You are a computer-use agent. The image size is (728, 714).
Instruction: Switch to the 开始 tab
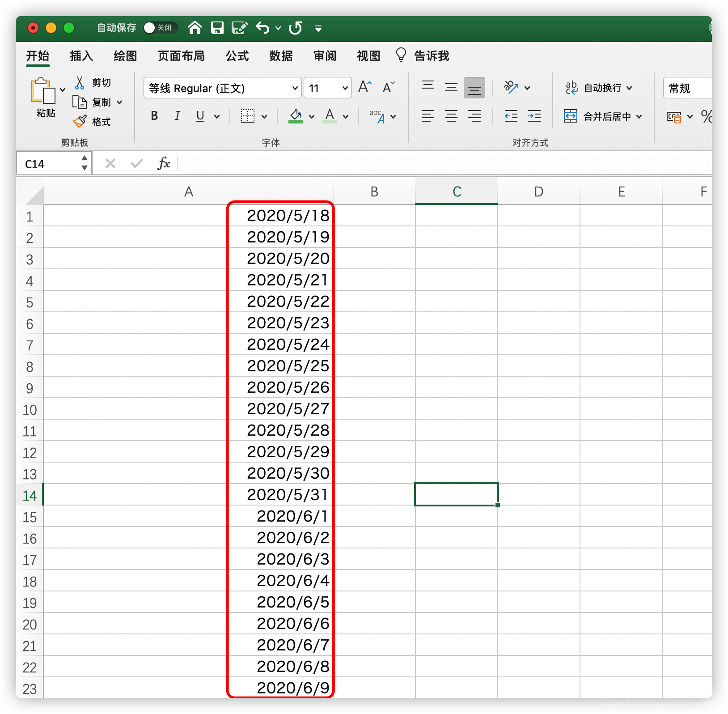point(38,55)
